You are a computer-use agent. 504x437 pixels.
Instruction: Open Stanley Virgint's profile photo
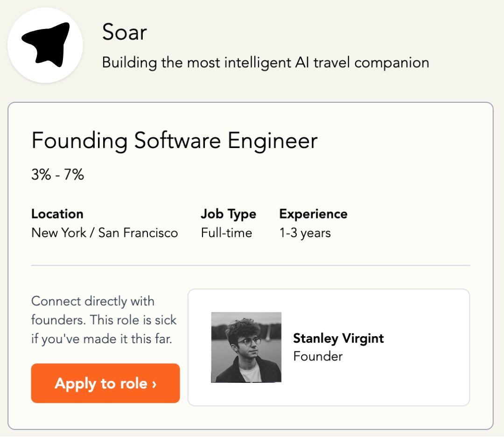246,347
